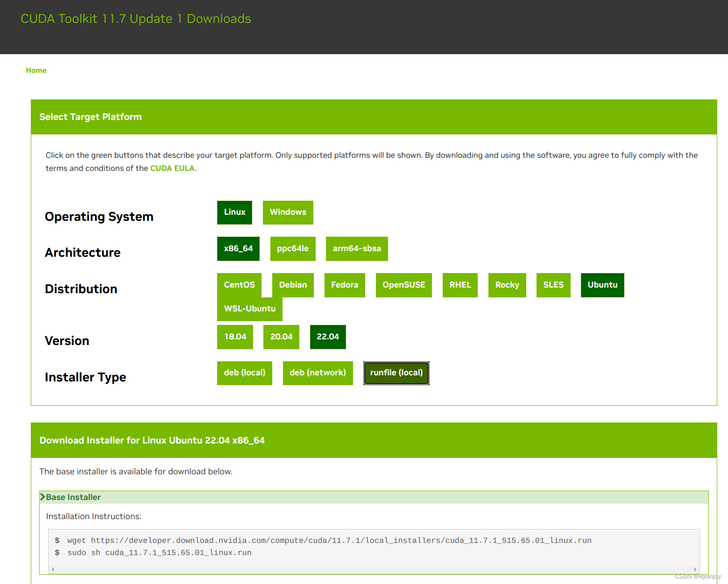Pick version 20.04
The height and width of the screenshot is (584, 728).
pos(281,337)
